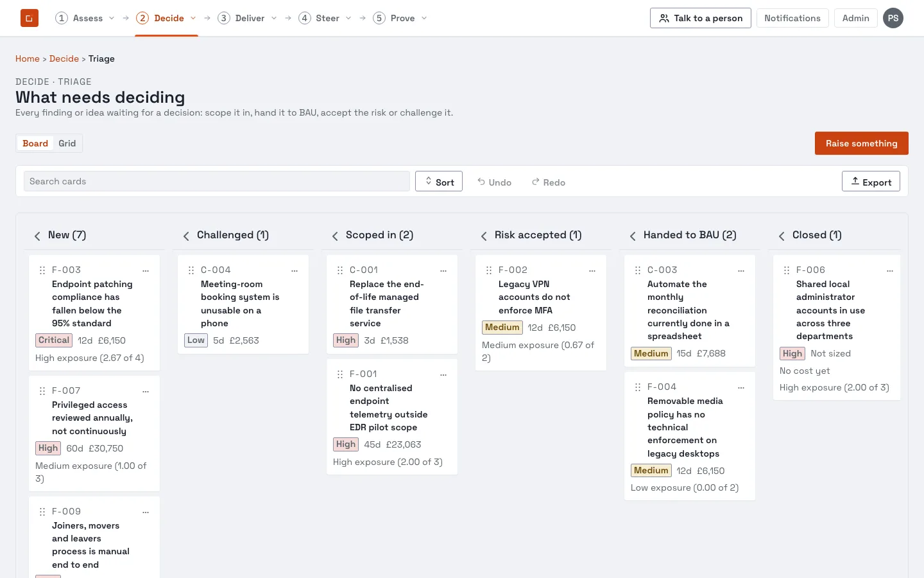
Task: Go to the Home breadcrumb link
Action: coord(28,58)
